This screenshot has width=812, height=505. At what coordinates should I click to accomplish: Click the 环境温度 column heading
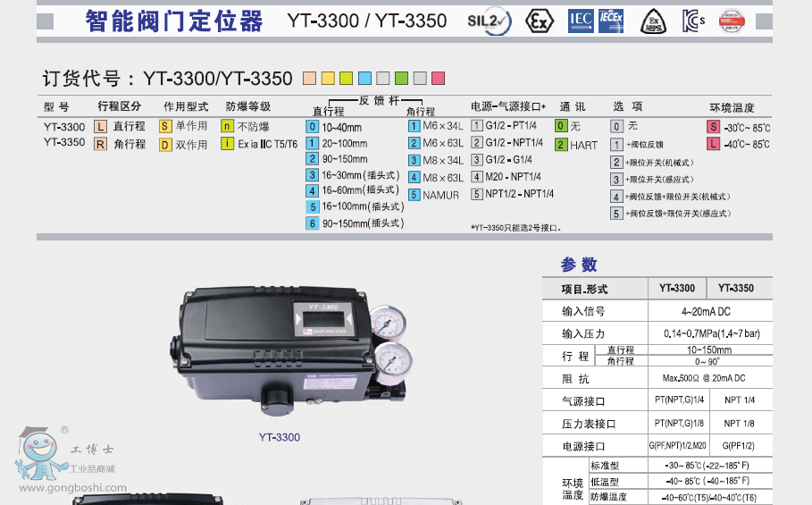(x=732, y=108)
